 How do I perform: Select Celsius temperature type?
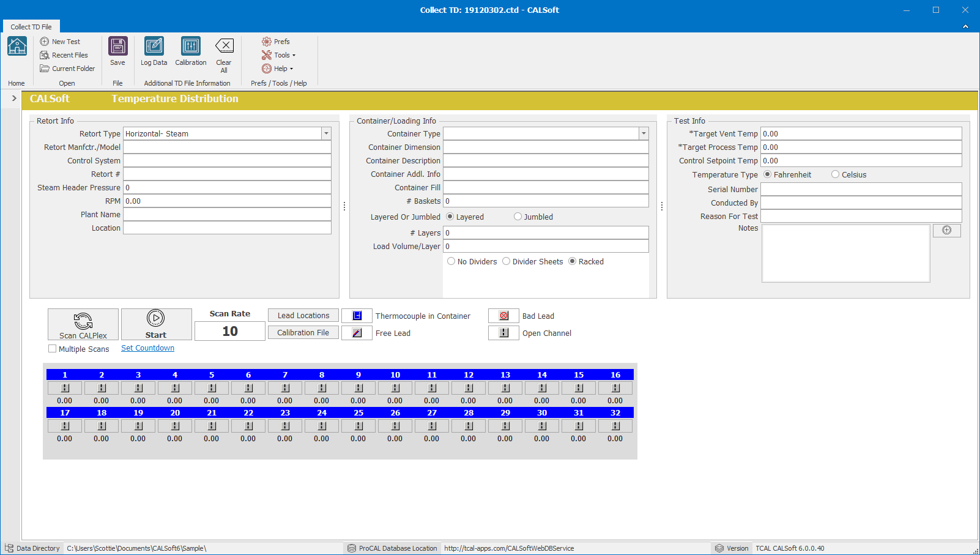click(x=835, y=174)
